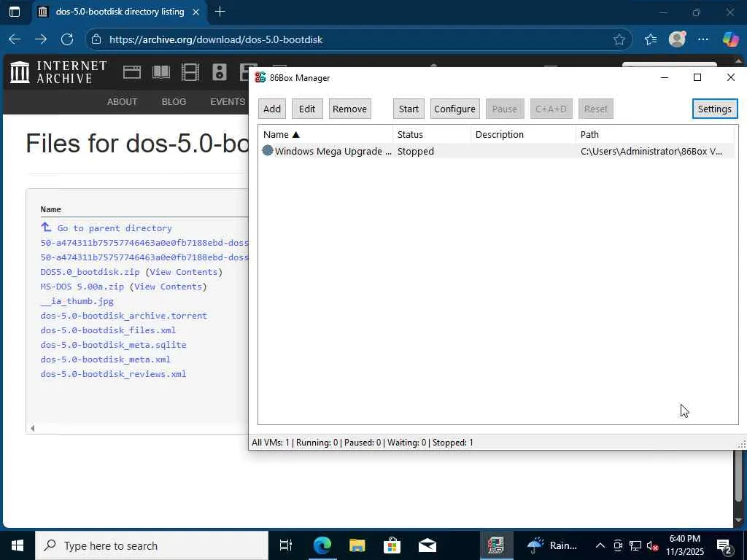Click the taskbar search box
747x560 pixels.
152,545
